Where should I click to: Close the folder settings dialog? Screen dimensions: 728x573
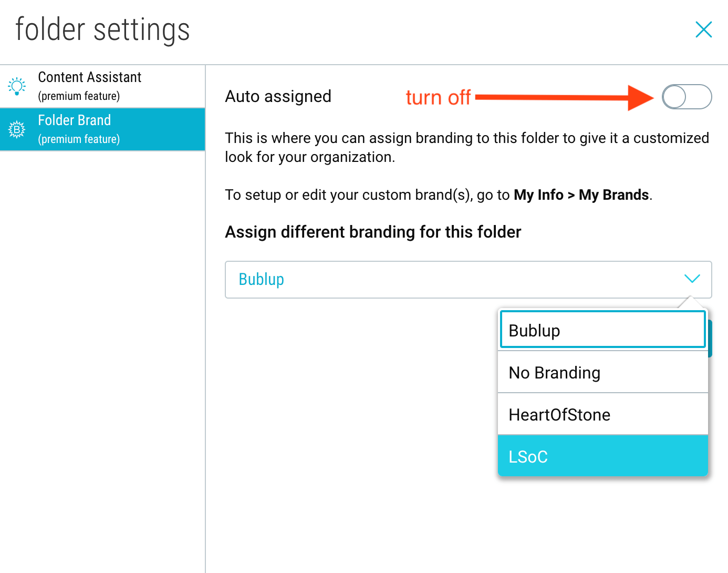(703, 29)
